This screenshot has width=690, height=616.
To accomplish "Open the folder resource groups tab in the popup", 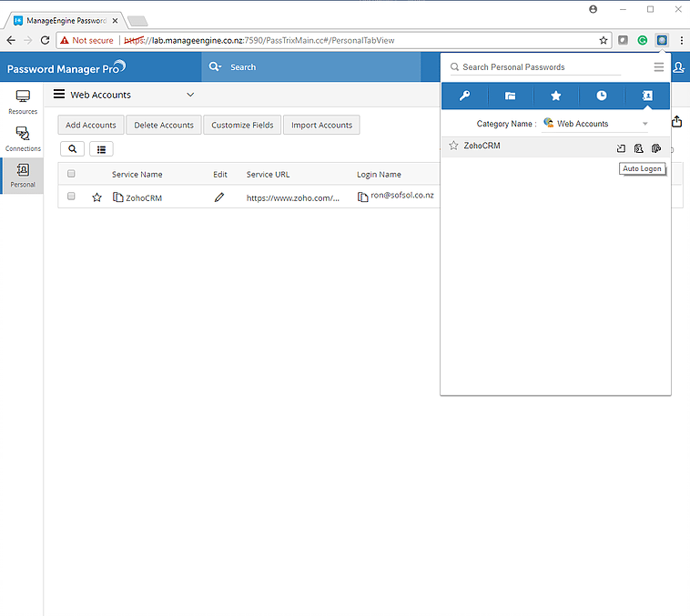I will click(x=510, y=96).
